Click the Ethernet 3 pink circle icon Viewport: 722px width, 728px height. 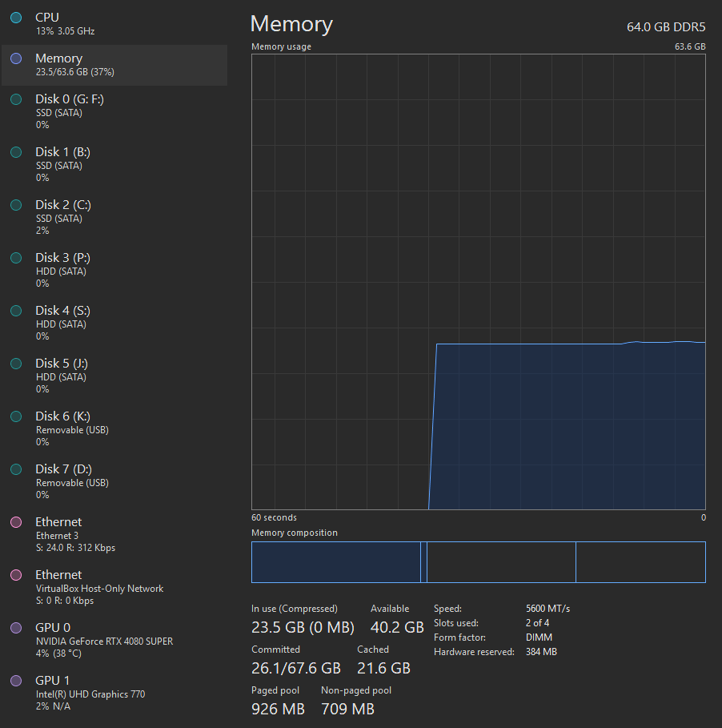[16, 522]
